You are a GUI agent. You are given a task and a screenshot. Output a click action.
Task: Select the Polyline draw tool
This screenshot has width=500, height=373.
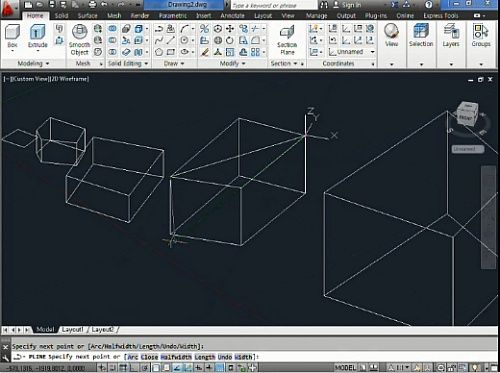tap(159, 29)
